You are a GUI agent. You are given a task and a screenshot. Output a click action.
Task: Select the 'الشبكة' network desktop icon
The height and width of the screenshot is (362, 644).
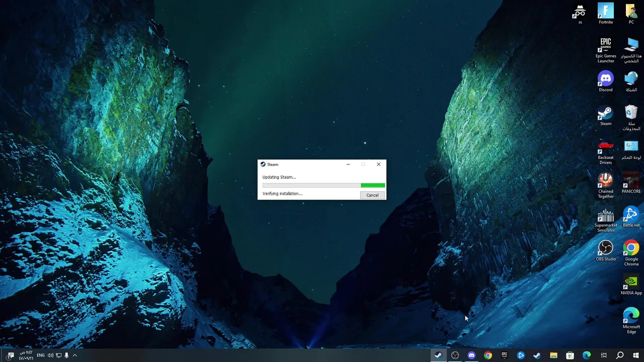coord(631,82)
